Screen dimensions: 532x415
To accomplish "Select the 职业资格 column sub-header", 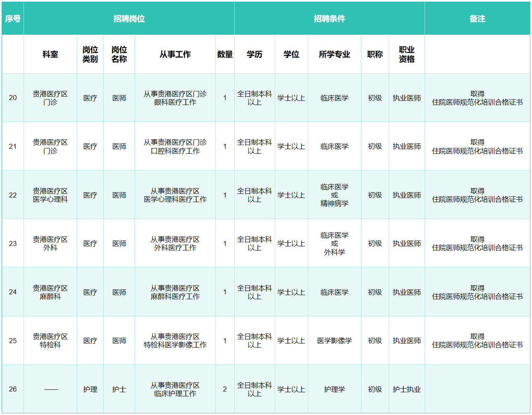I will pos(406,54).
